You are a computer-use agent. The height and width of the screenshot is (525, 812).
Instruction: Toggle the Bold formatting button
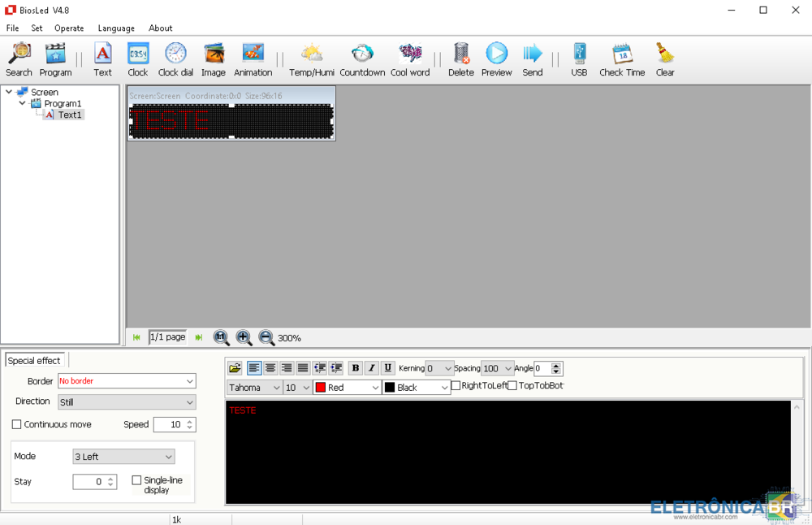pos(356,368)
